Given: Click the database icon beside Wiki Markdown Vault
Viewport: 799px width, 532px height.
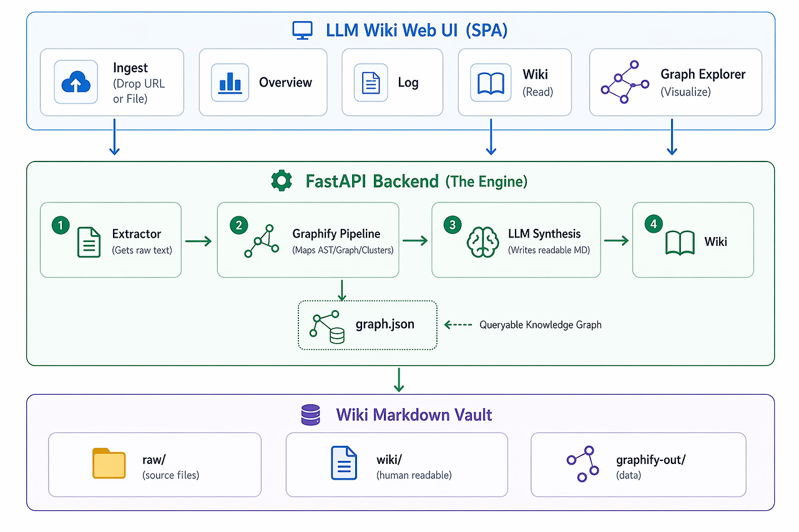Looking at the screenshot, I should [311, 415].
